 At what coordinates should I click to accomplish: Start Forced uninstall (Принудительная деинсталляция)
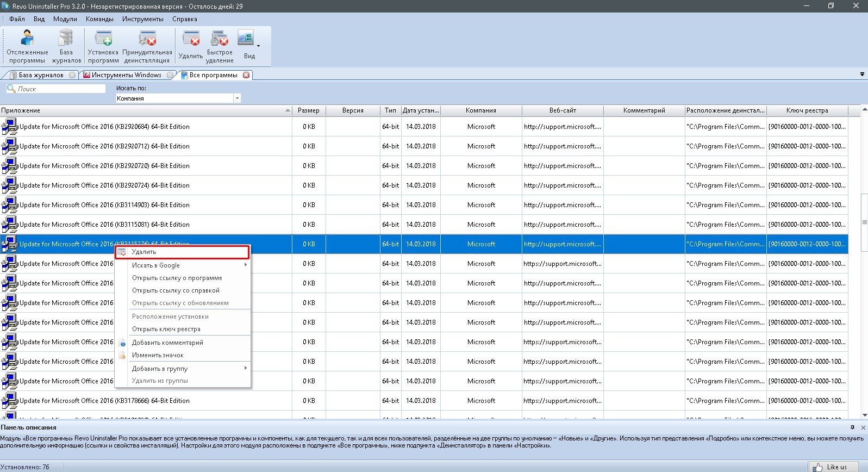(147, 47)
